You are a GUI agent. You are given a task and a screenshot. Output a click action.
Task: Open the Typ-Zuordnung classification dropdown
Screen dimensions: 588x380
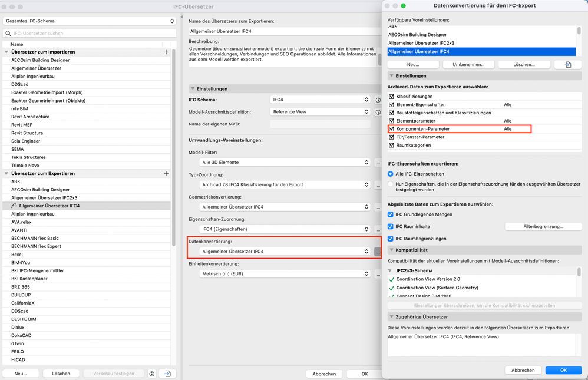coord(285,184)
